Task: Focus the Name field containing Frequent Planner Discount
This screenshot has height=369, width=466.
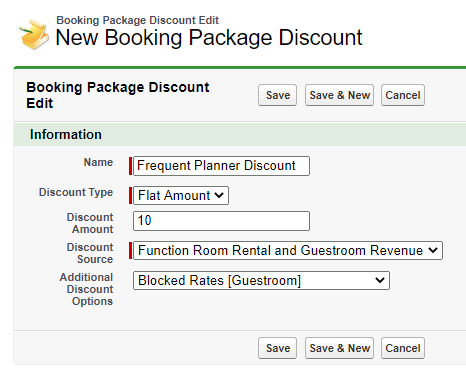Action: click(221, 166)
